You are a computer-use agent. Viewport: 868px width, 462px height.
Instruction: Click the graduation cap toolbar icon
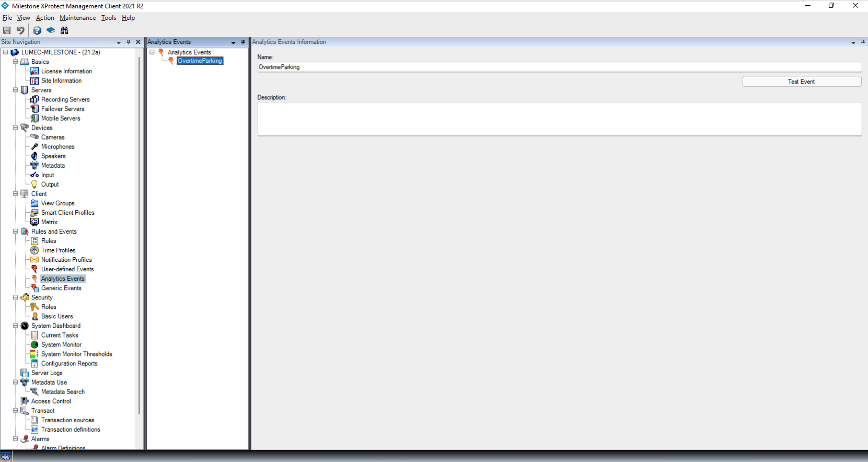click(51, 30)
